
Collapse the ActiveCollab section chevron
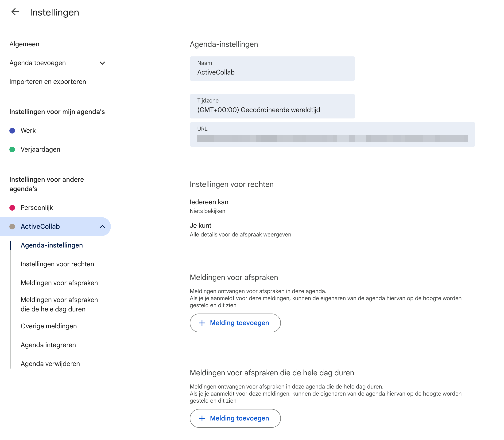pyautogui.click(x=102, y=227)
